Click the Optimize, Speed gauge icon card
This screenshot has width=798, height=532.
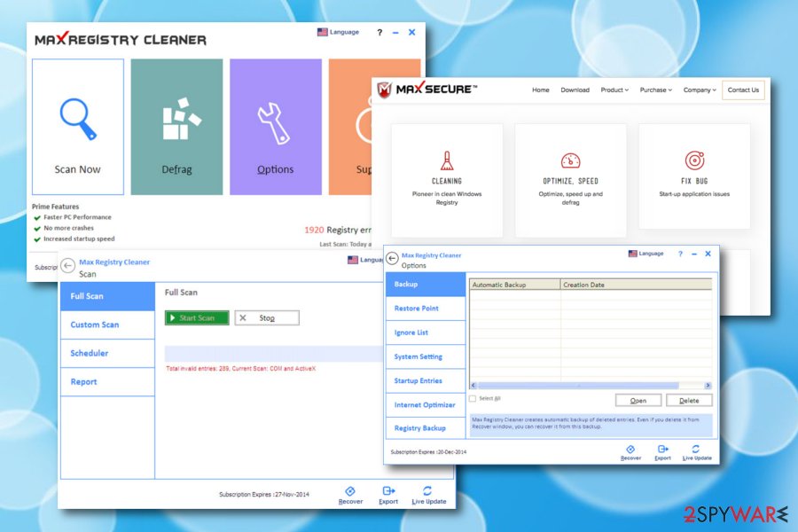[x=570, y=180]
